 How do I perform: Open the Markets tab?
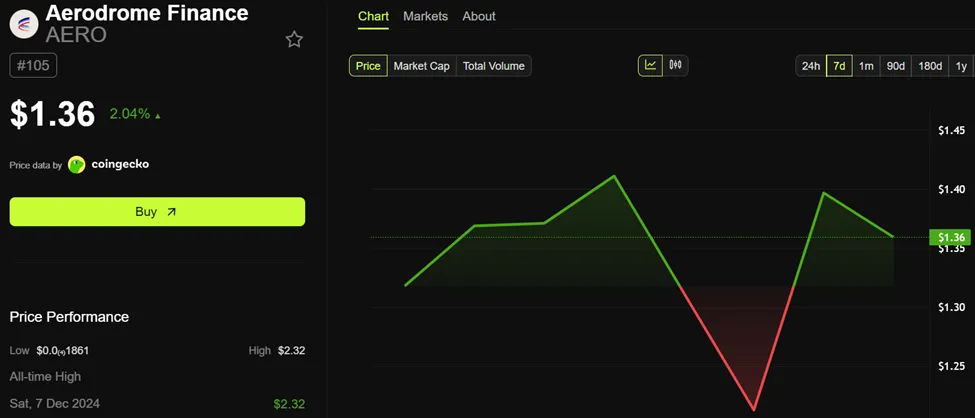[x=425, y=16]
